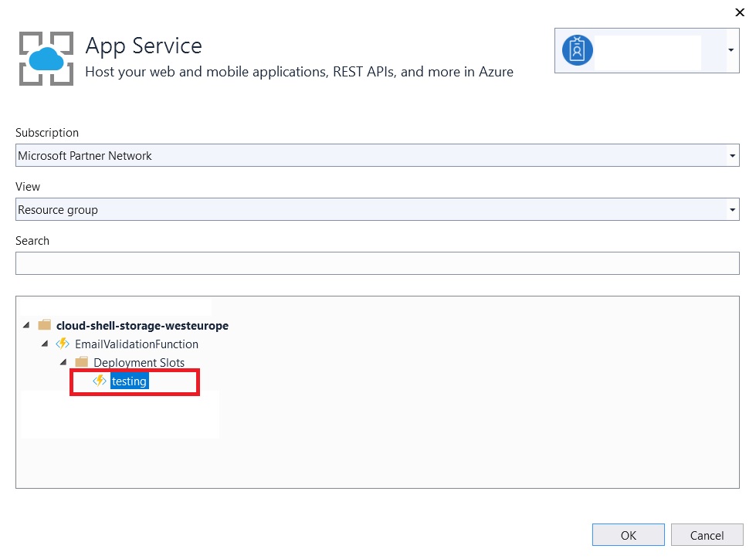This screenshot has height=559, width=756.
Task: Select EmailValidationFunction in the tree
Action: 135,344
